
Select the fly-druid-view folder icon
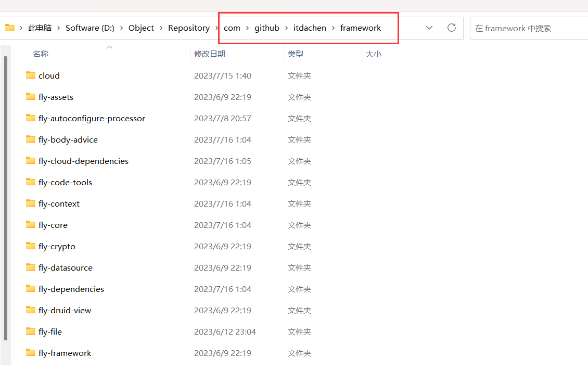(30, 310)
